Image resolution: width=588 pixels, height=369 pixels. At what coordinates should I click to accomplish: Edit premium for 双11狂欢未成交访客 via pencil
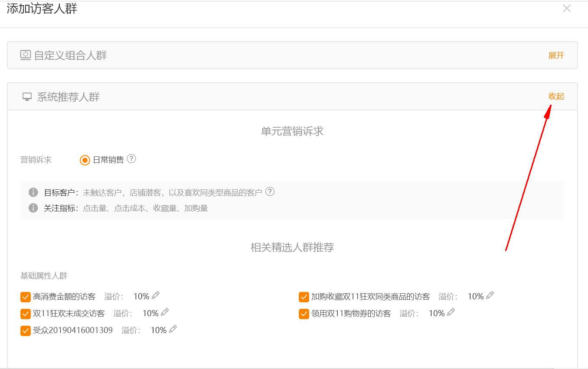[165, 312]
